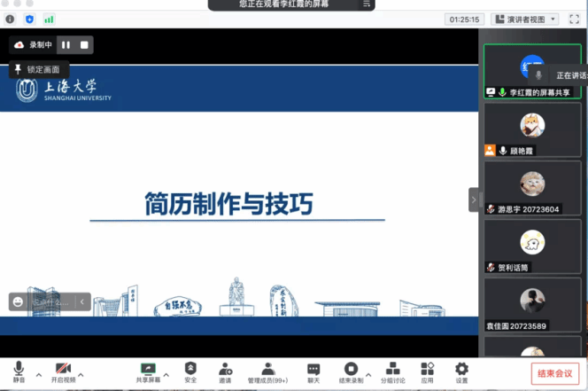Click the red 结束会议 button
588x391 pixels.
(x=555, y=373)
